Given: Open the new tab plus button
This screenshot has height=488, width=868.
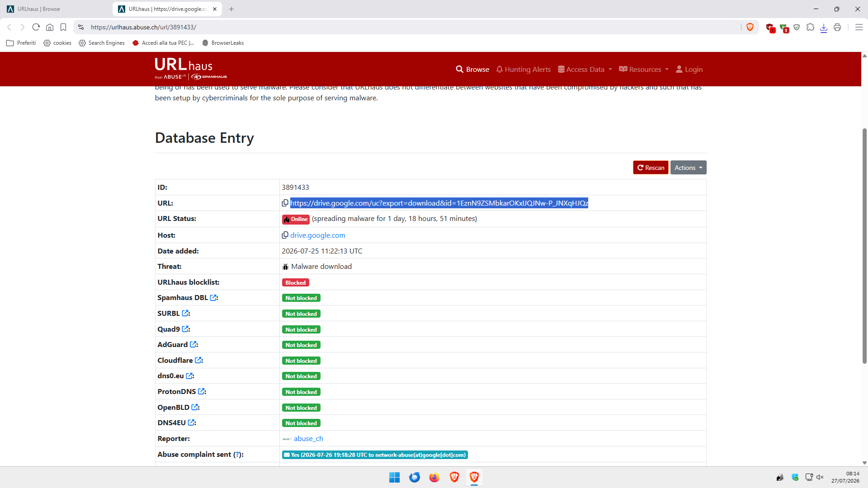Looking at the screenshot, I should (231, 9).
